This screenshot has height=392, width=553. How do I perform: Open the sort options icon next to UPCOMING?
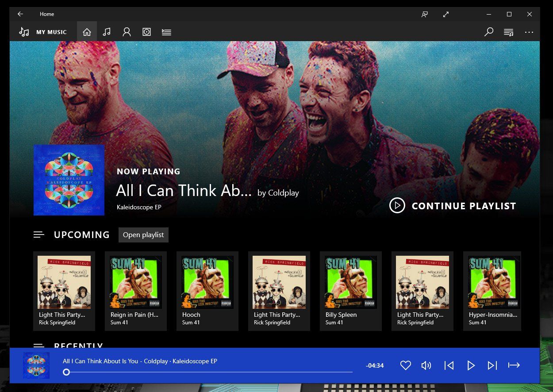point(39,234)
